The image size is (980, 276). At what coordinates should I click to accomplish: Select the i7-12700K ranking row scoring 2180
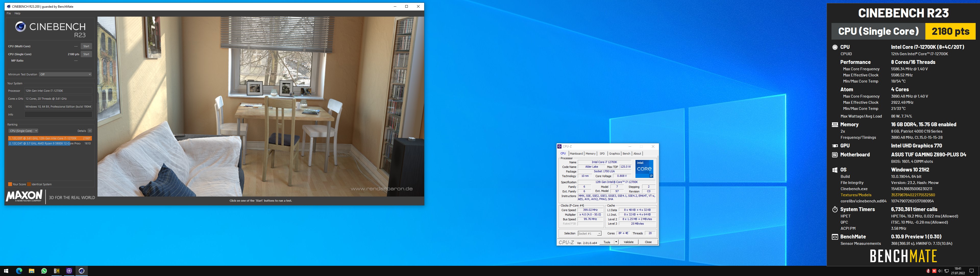[x=50, y=138]
